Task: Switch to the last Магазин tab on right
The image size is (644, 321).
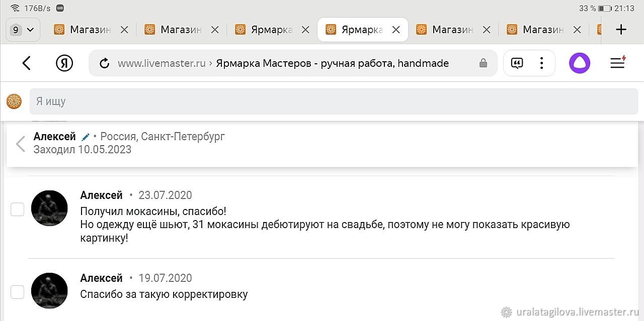Action: tap(535, 30)
